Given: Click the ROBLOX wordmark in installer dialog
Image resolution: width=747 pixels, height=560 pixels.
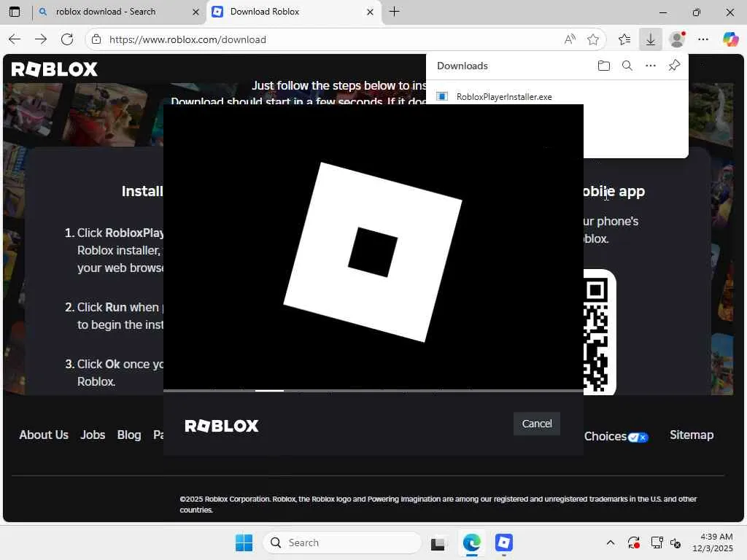Looking at the screenshot, I should [x=222, y=426].
